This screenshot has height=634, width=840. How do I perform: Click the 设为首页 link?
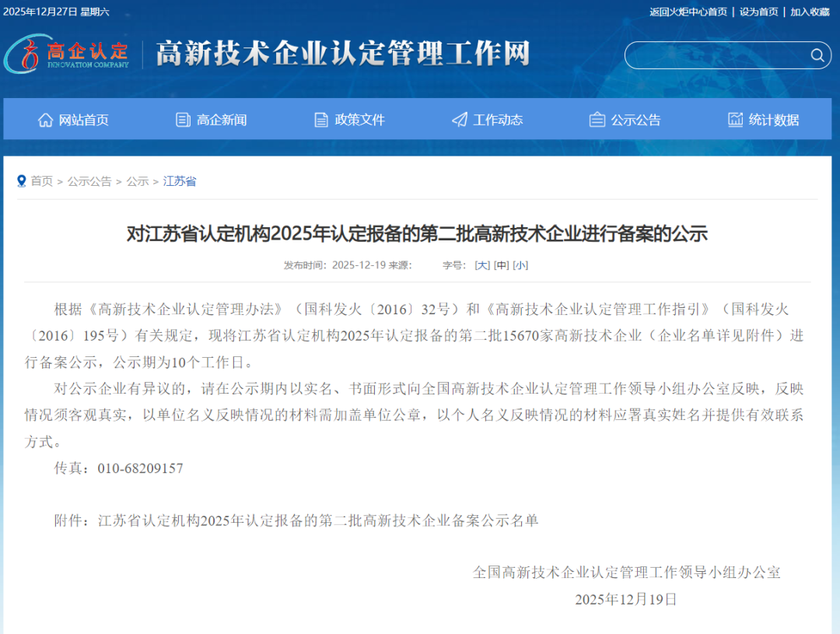758,12
